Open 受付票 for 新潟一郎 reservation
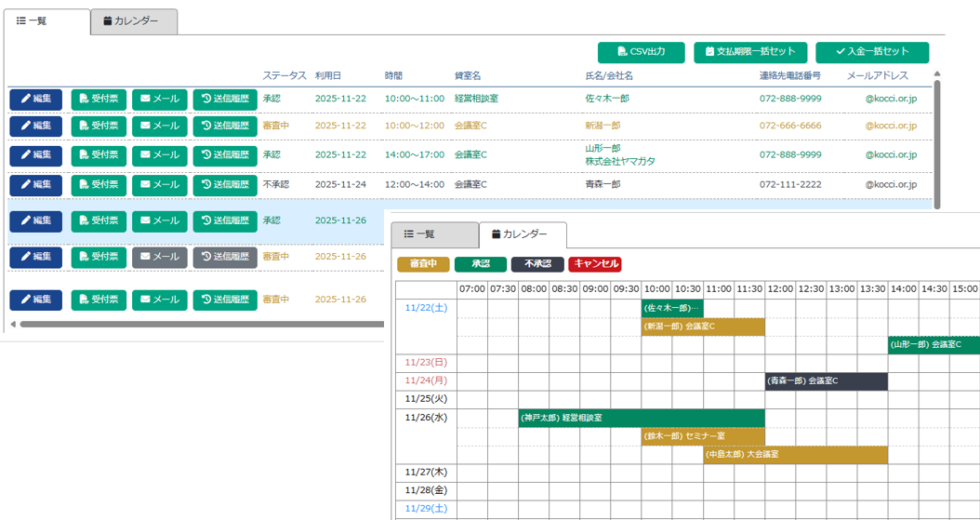The width and height of the screenshot is (980, 520). click(x=99, y=126)
